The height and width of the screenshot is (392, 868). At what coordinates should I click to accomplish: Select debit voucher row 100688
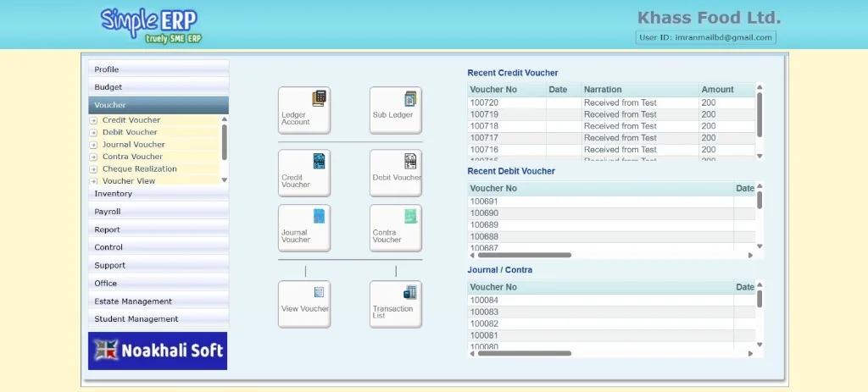click(x=611, y=236)
